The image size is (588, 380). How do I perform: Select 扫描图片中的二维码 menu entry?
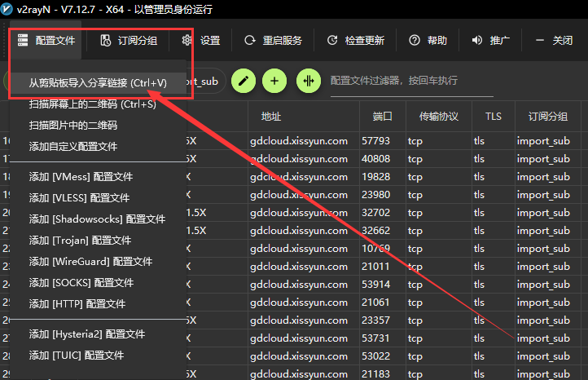(73, 126)
